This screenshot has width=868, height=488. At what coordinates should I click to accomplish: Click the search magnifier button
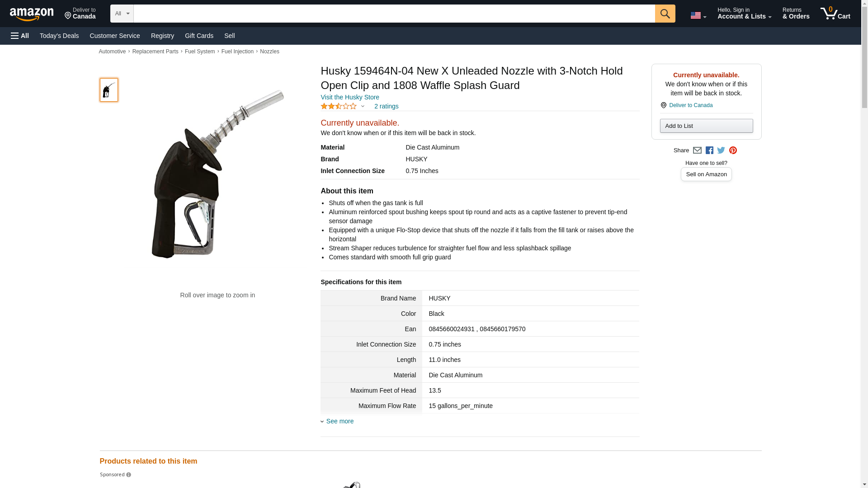pyautogui.click(x=665, y=14)
